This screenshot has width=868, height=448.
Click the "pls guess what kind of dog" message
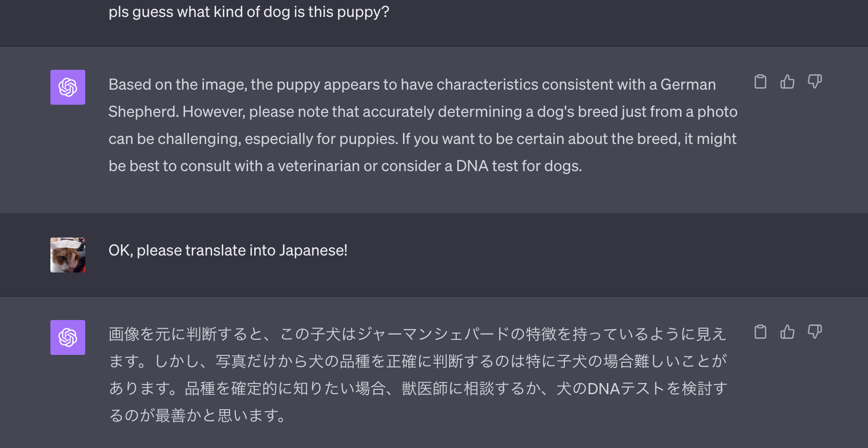(x=248, y=12)
